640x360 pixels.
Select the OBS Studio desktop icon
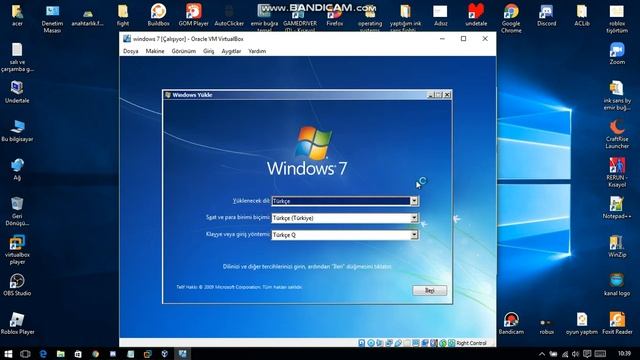click(17, 284)
